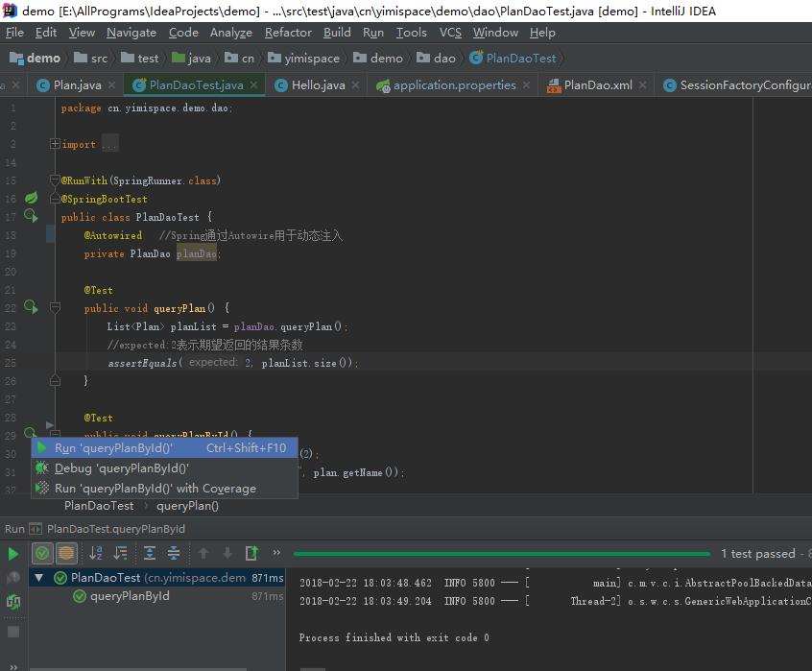Open the Window menu
Screen dimensions: 812x671
coord(495,33)
